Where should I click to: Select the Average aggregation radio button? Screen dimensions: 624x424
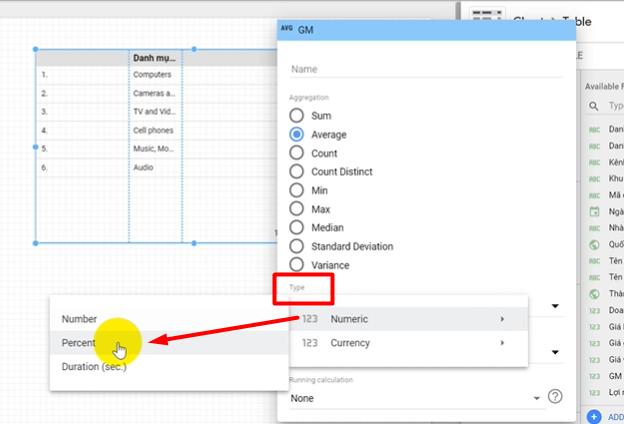point(296,134)
